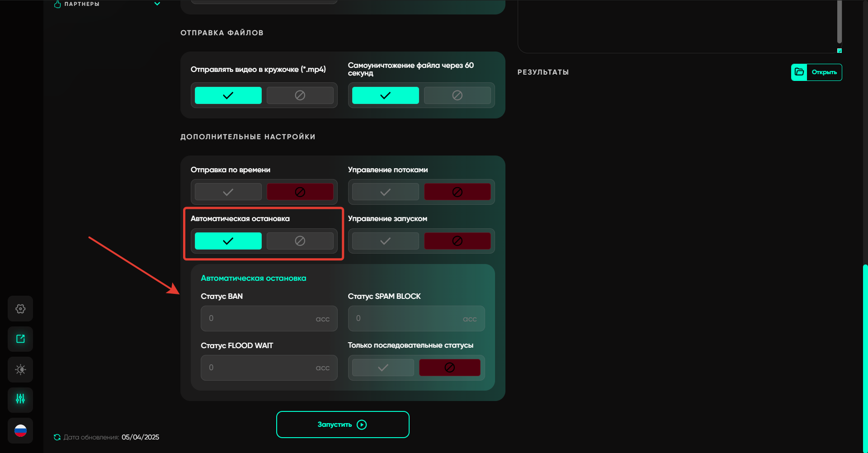Click the Russian flag language icon
868x453 pixels.
click(20, 430)
